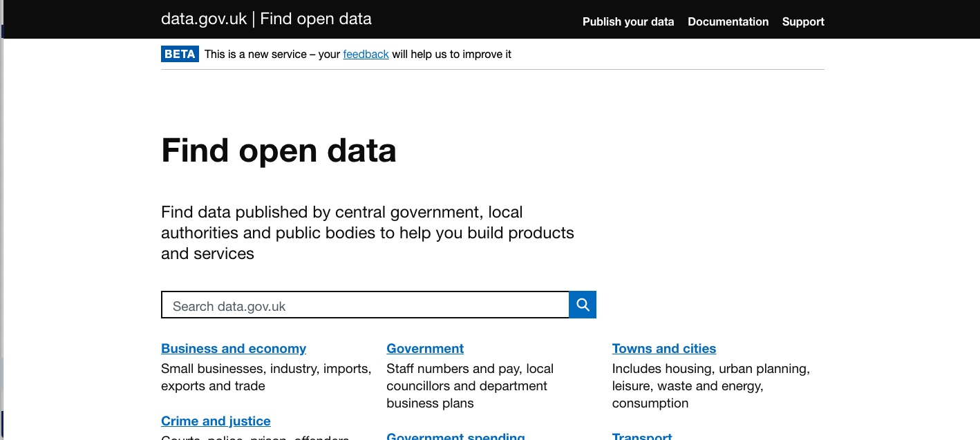Select the search button to submit query
The width and height of the screenshot is (980, 440).
(582, 304)
